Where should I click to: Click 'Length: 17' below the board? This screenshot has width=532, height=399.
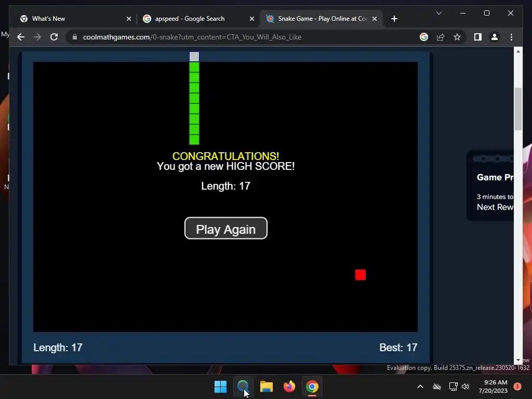click(x=58, y=348)
